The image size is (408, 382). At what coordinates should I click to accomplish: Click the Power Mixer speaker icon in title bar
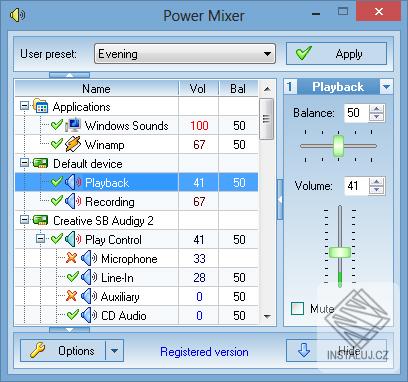tap(17, 16)
